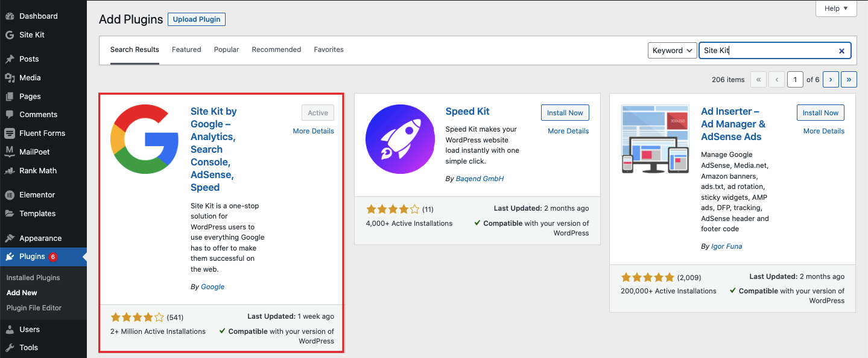
Task: Click the Fluent Forms icon
Action: click(x=10, y=133)
